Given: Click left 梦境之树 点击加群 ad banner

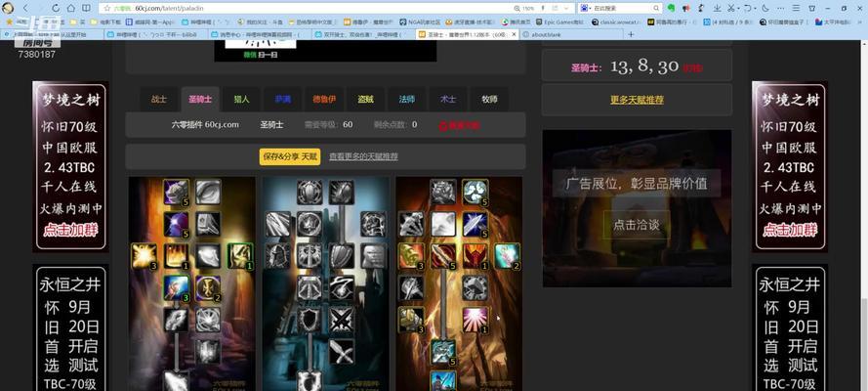Looking at the screenshot, I should 70,167.
